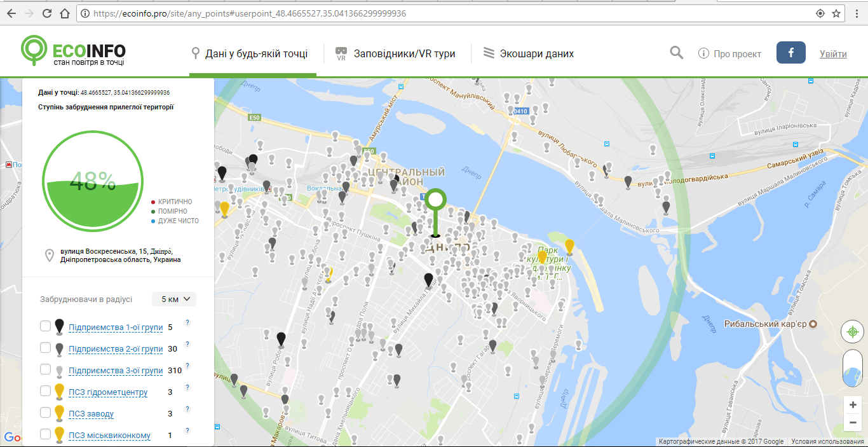Enable the Підприємства 1-ої групи checkbox
Image resolution: width=868 pixels, height=447 pixels.
click(x=45, y=326)
